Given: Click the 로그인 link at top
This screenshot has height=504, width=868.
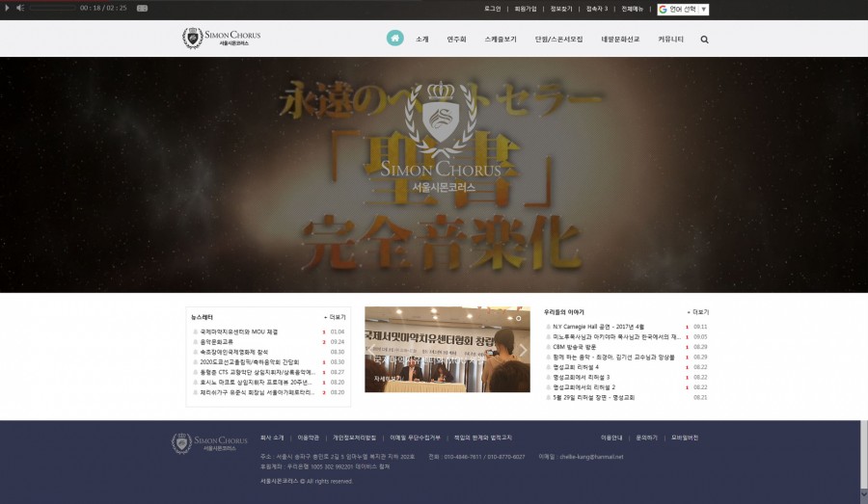Looking at the screenshot, I should pyautogui.click(x=493, y=9).
